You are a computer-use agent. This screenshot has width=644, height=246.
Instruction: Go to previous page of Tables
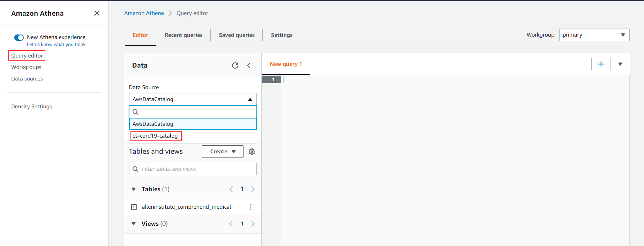click(231, 189)
